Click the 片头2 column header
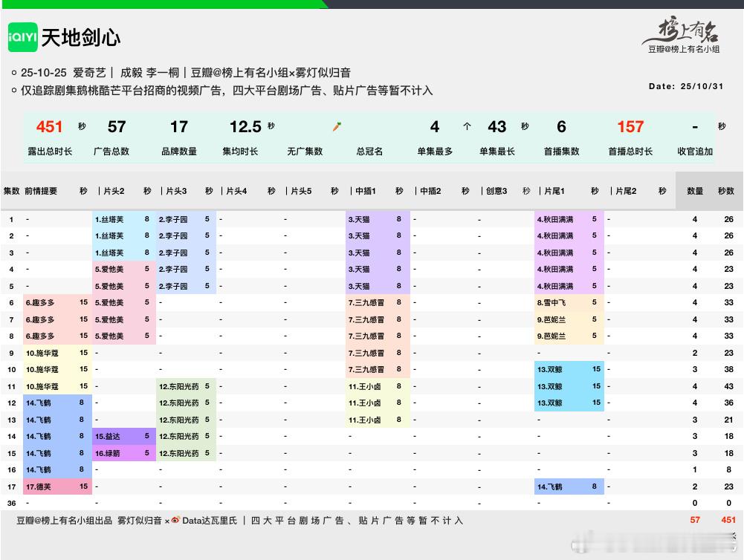The image size is (744, 560). (114, 191)
